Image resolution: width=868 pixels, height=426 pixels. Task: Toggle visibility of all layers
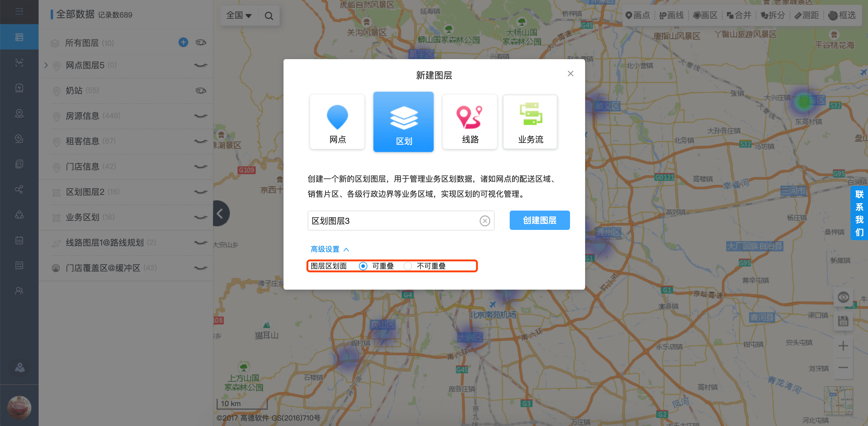[201, 43]
